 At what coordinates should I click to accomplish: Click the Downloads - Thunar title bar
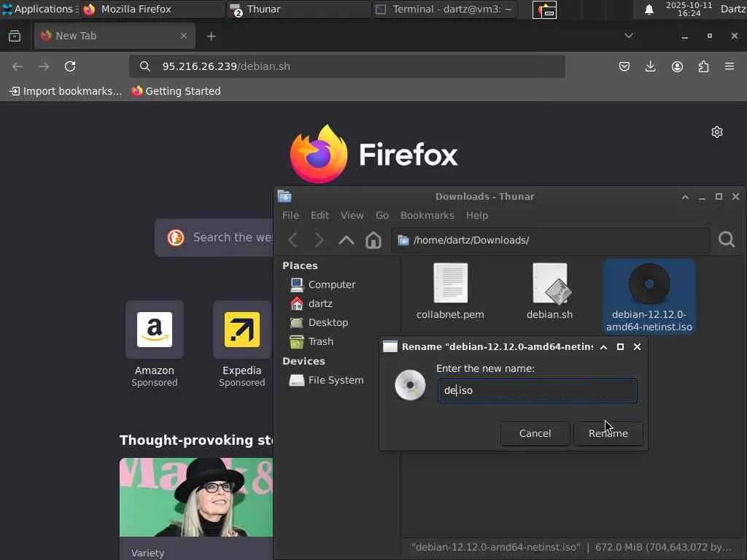[484, 197]
